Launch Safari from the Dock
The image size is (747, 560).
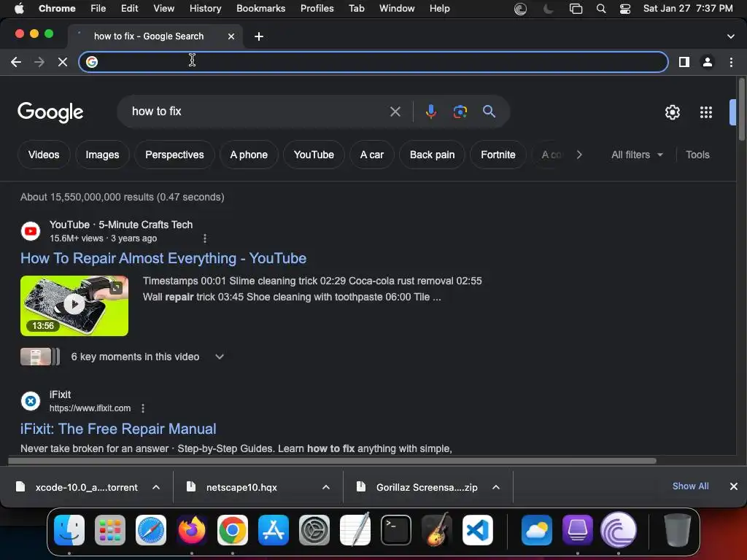click(151, 530)
